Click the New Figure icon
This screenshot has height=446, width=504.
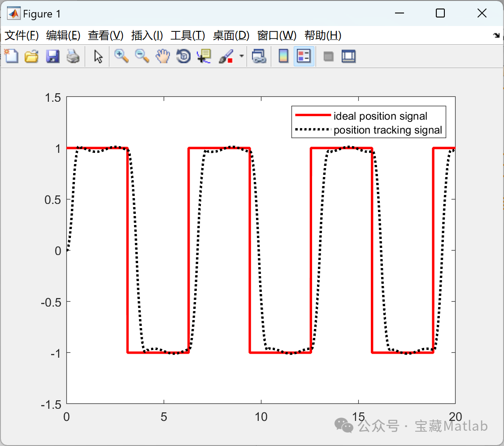click(12, 56)
